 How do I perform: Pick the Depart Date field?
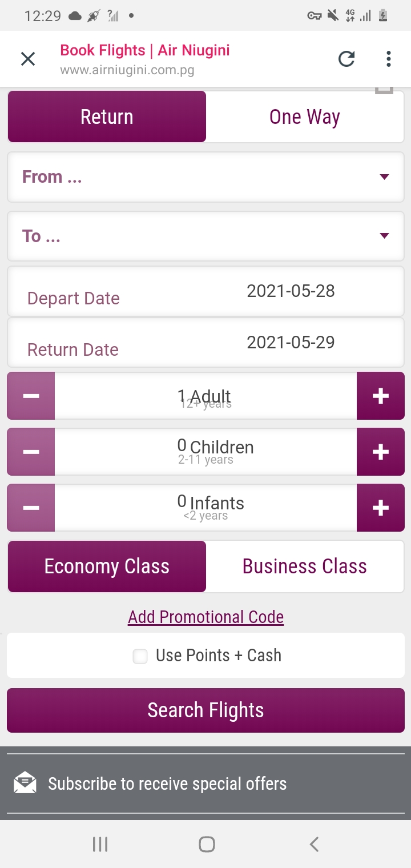click(205, 292)
